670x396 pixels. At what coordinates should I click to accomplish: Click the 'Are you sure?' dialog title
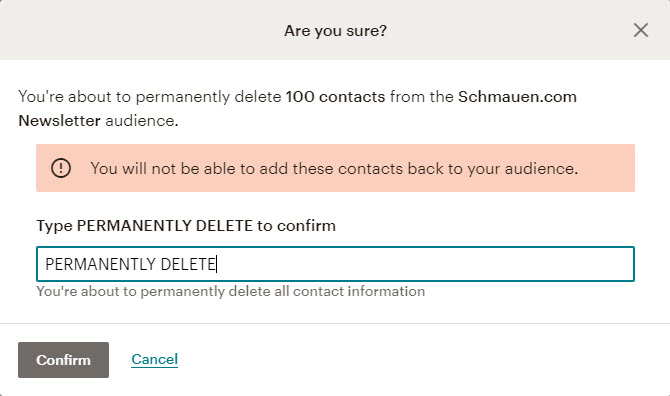[x=335, y=31]
